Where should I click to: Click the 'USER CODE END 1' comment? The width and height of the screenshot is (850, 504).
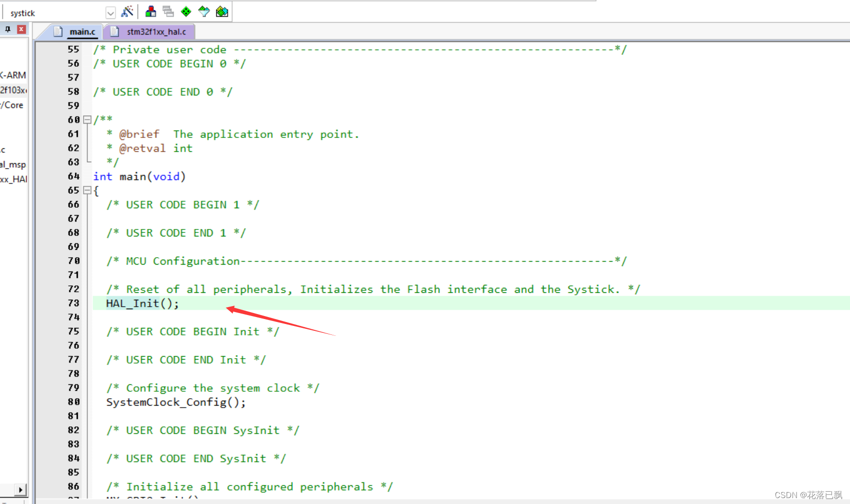(x=176, y=233)
